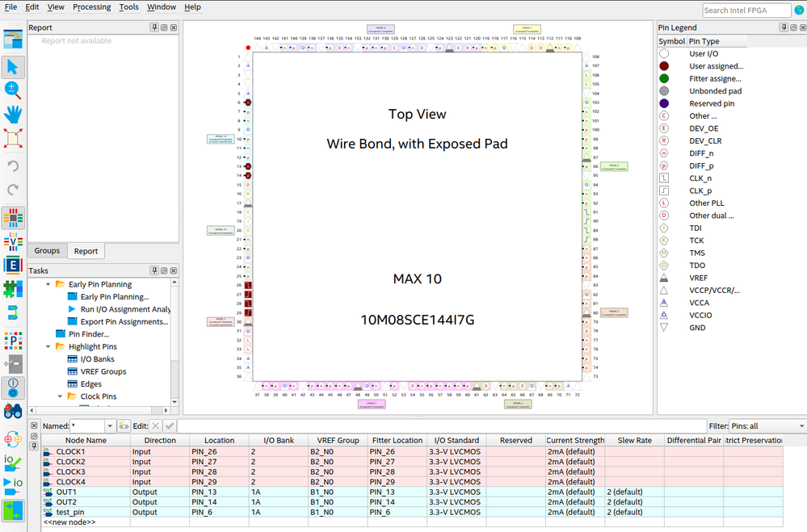Viewport: 807px width, 532px height.
Task: Collapse the Early Pin Planning folder
Action: click(x=48, y=284)
